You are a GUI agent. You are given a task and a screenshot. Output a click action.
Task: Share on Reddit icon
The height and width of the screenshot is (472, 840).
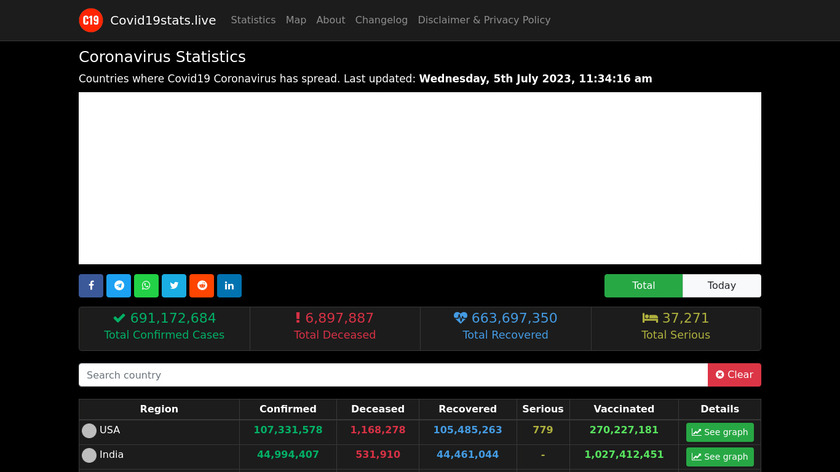201,286
